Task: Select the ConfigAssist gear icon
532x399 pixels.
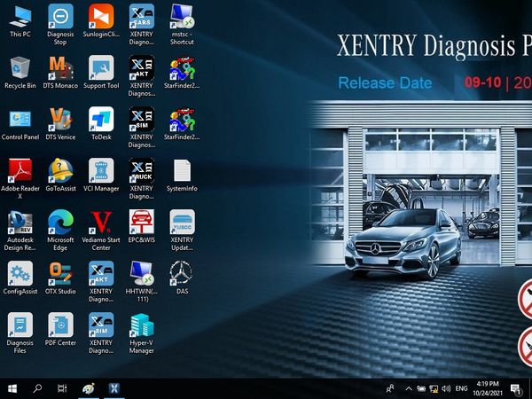Action: [20, 273]
